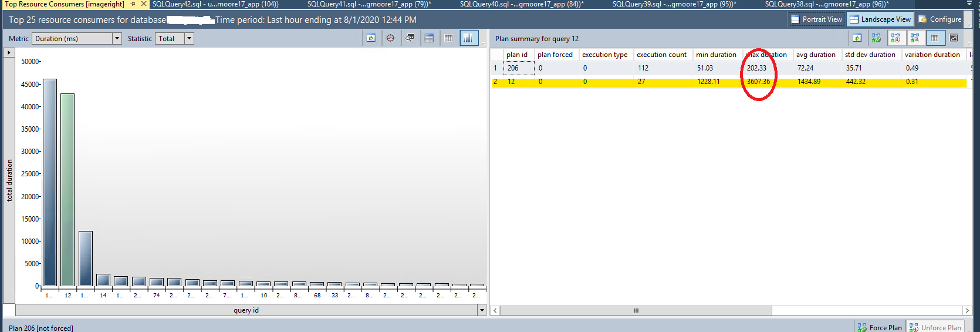Click the Unforce Plan button

(x=935, y=327)
